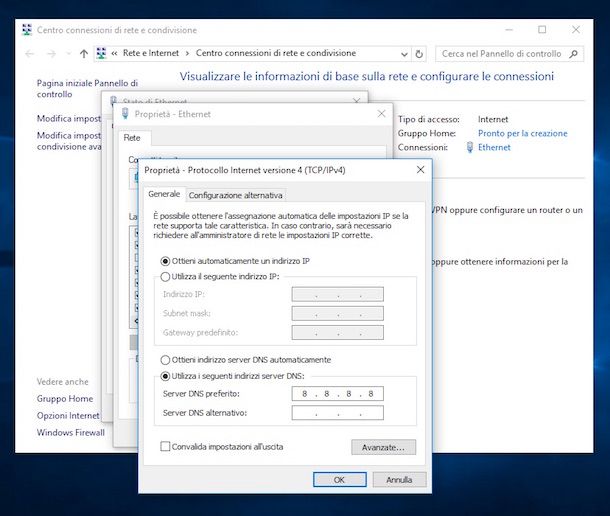Click the Ethernet connection icon
This screenshot has width=610, height=516.
coord(470,147)
